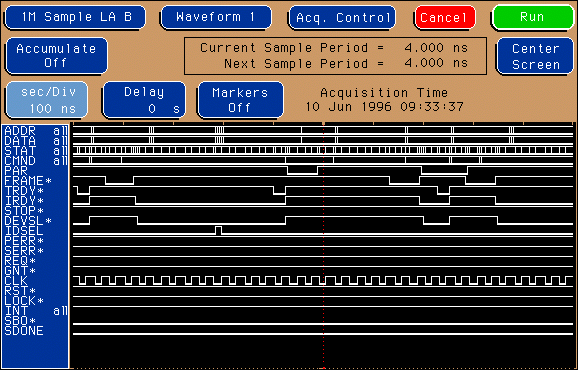Select the RST* signal label
578x370 pixels.
coord(20,291)
